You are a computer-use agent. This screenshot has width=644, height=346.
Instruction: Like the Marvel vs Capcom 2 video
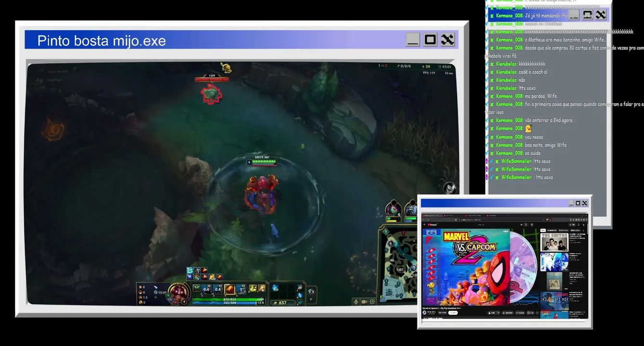point(492,313)
